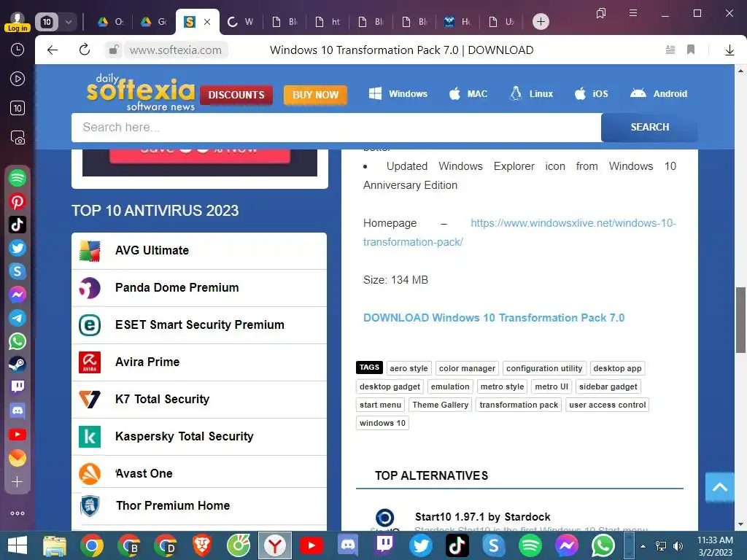Select the Theme Gallery tag

(x=440, y=405)
